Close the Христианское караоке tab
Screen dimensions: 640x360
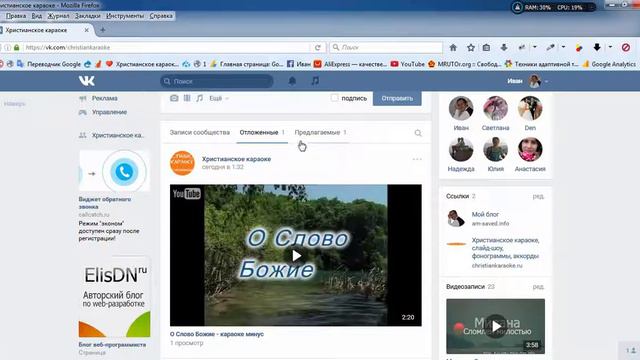(x=87, y=30)
